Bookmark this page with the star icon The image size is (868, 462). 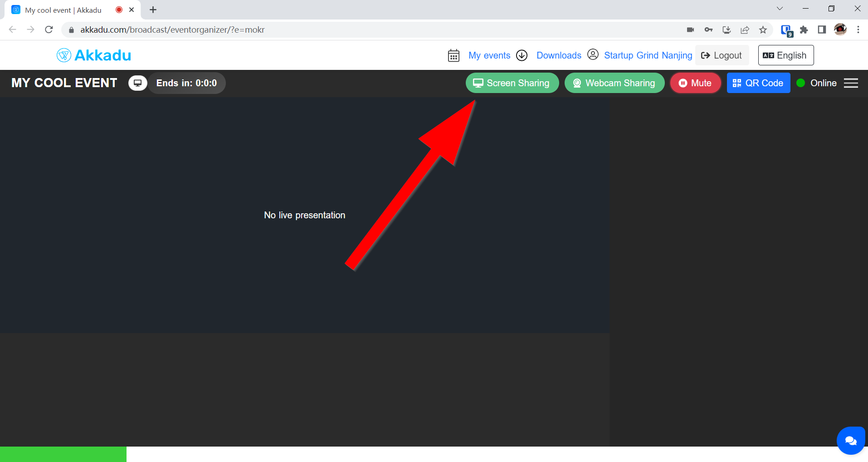point(763,29)
